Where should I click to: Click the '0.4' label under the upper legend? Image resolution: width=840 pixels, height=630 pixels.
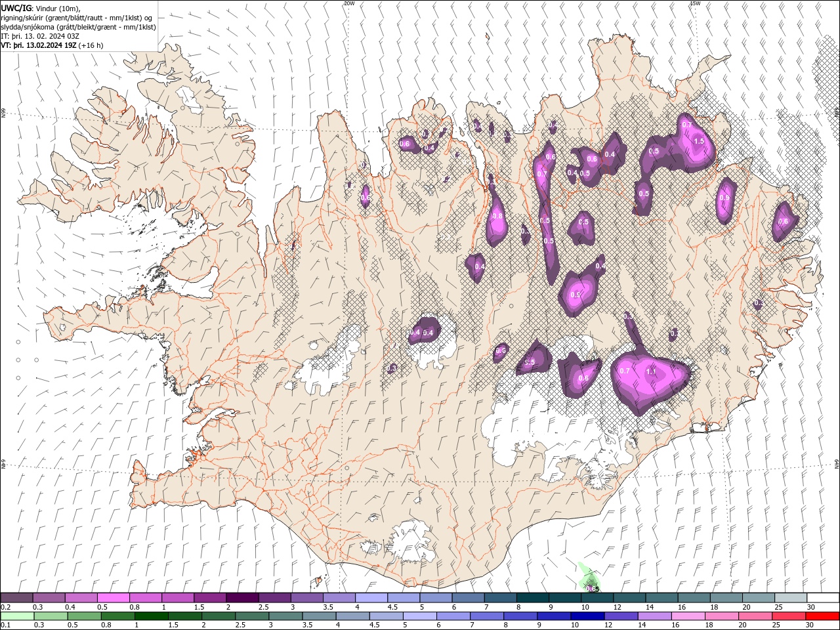(70, 607)
